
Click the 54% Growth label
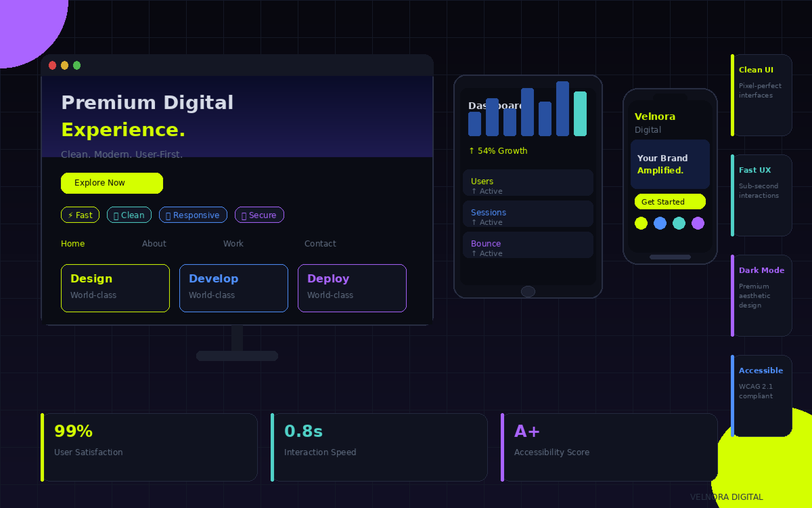pos(498,151)
